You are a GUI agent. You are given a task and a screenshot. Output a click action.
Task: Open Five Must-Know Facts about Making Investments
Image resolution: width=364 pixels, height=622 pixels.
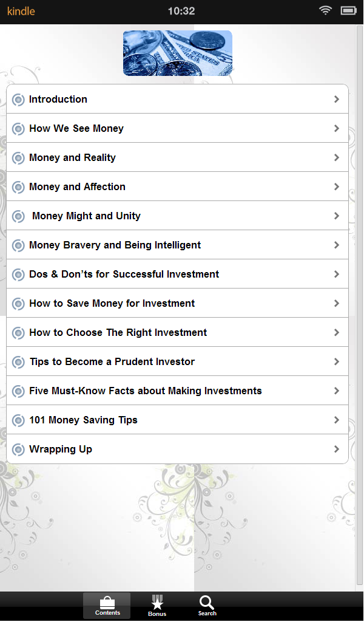177,391
